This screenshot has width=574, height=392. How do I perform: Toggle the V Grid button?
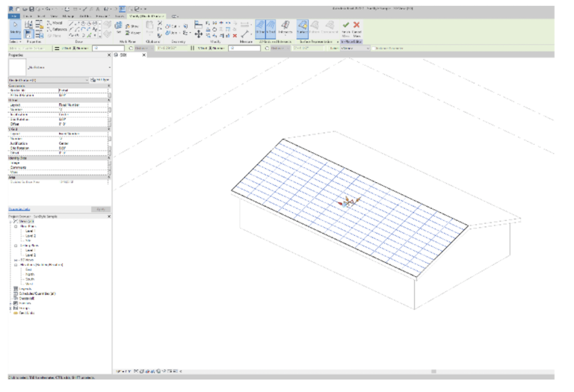point(271,28)
